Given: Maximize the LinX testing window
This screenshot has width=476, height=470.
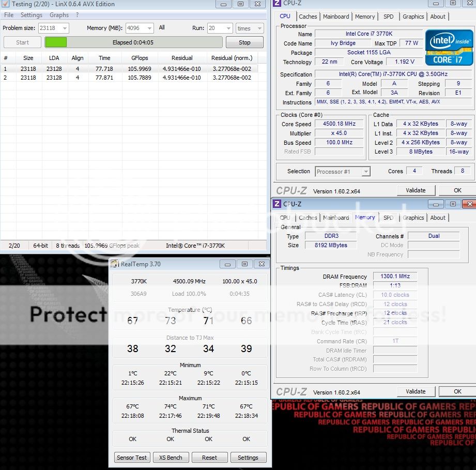Looking at the screenshot, I should click(x=241, y=4).
